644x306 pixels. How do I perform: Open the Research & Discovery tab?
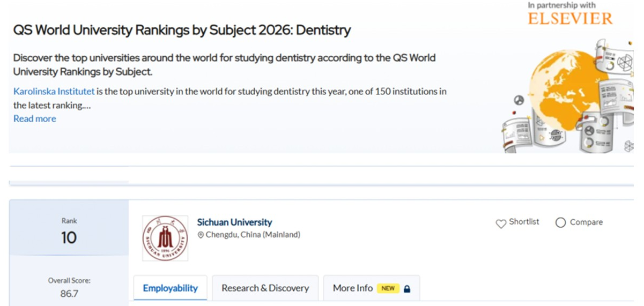(x=265, y=288)
